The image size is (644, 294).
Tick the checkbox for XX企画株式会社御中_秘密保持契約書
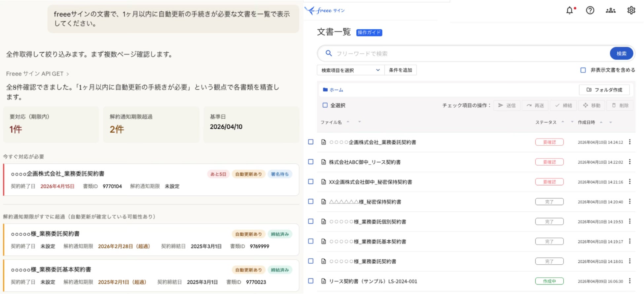311,181
